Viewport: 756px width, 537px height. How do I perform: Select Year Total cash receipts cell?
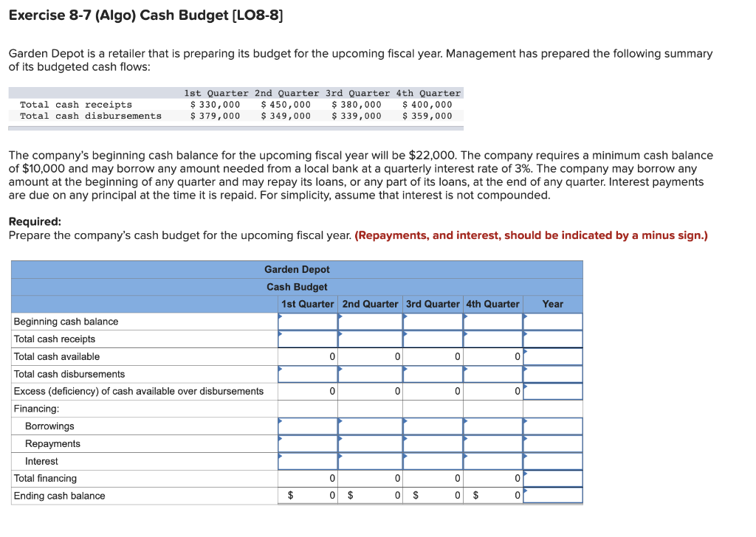pos(553,339)
